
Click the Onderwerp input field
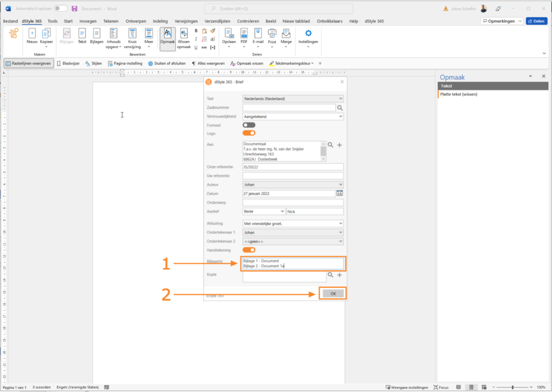click(x=293, y=203)
